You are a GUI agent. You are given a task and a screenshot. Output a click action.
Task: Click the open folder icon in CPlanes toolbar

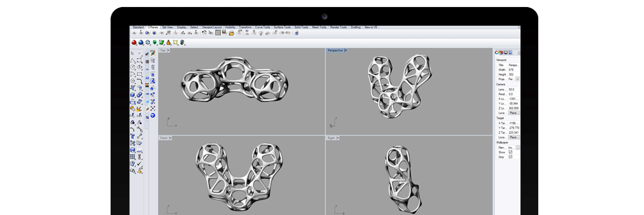click(231, 33)
